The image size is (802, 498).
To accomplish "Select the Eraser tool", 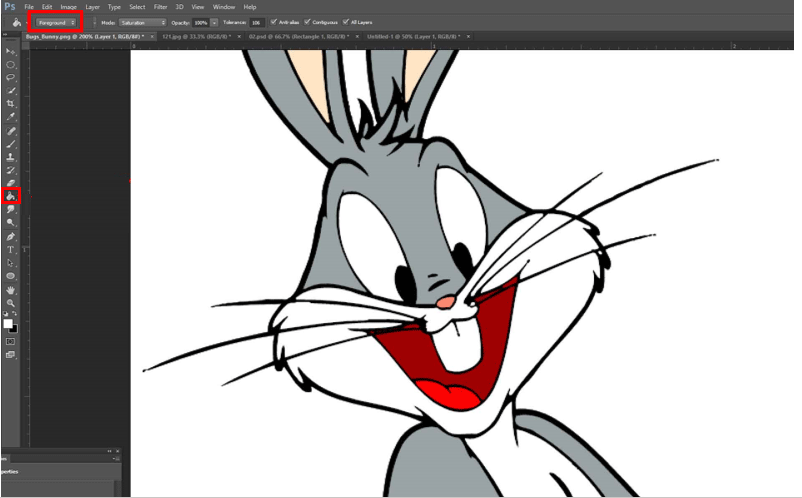I will coord(10,183).
